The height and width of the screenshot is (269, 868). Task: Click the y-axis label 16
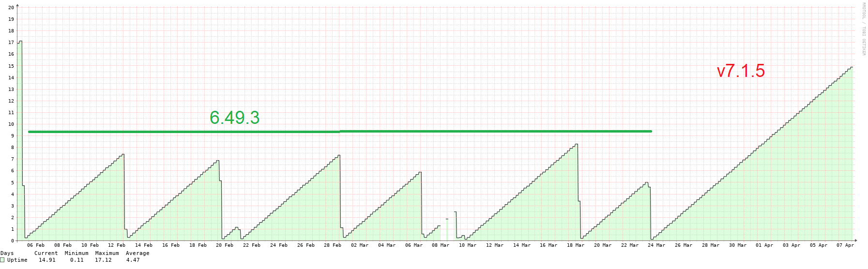click(11, 54)
